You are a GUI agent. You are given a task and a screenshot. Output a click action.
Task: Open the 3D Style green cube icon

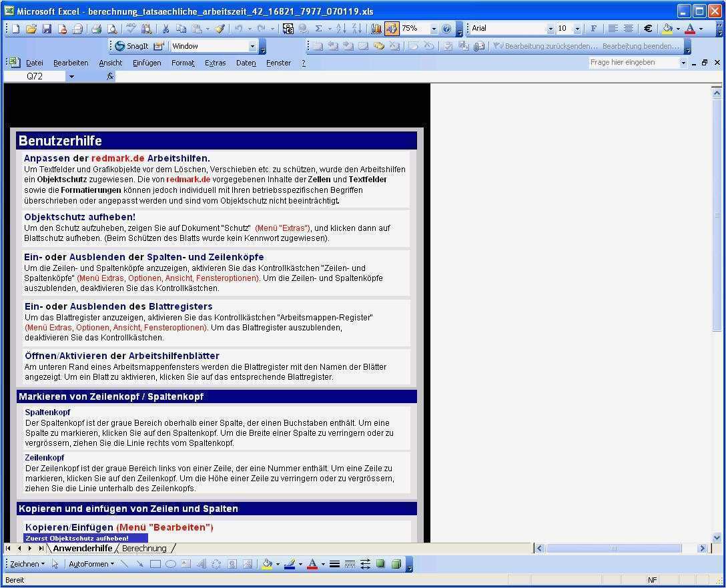[x=396, y=564]
